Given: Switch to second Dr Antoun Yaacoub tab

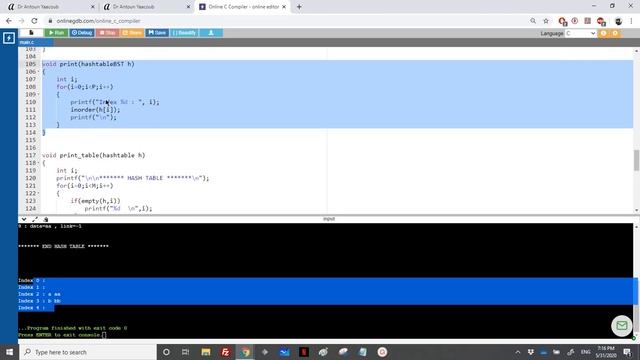Looking at the screenshot, I should [147, 7].
